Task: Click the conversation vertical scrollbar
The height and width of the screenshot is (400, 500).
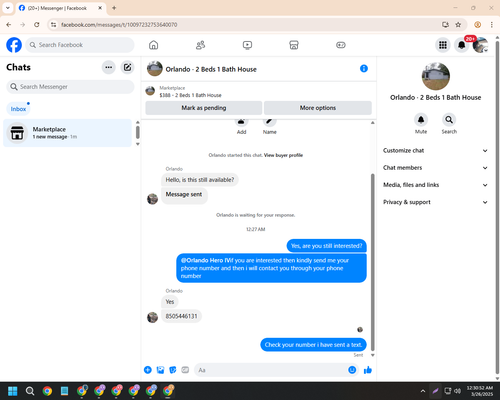Action: point(373,262)
